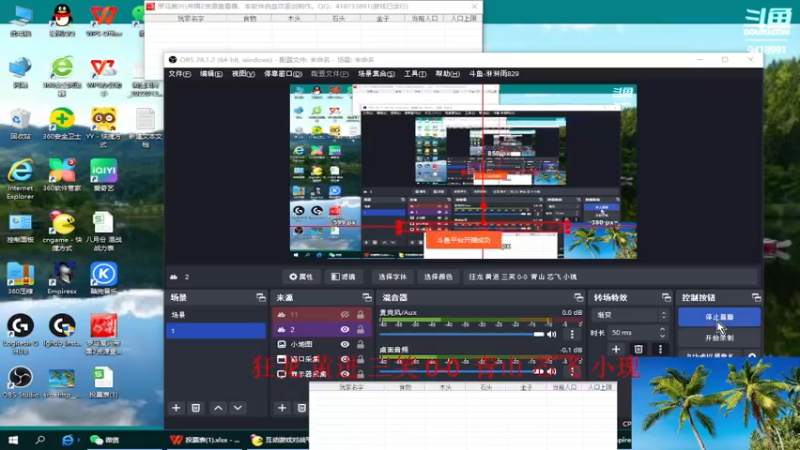The height and width of the screenshot is (450, 800).
Task: Pop out the 场景 dock panel
Action: click(261, 297)
